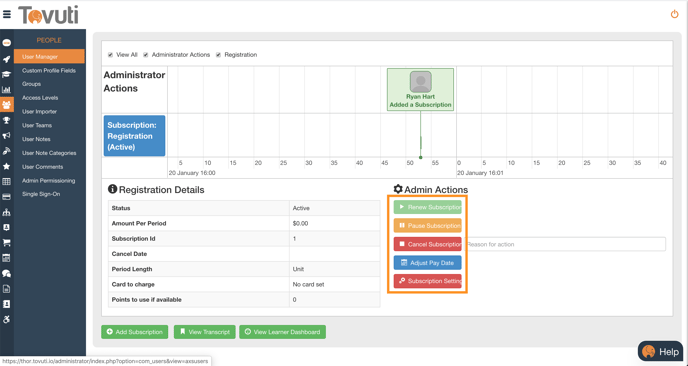
Task: Select the Subscription: Registration (Active) timeline block
Action: tap(134, 136)
